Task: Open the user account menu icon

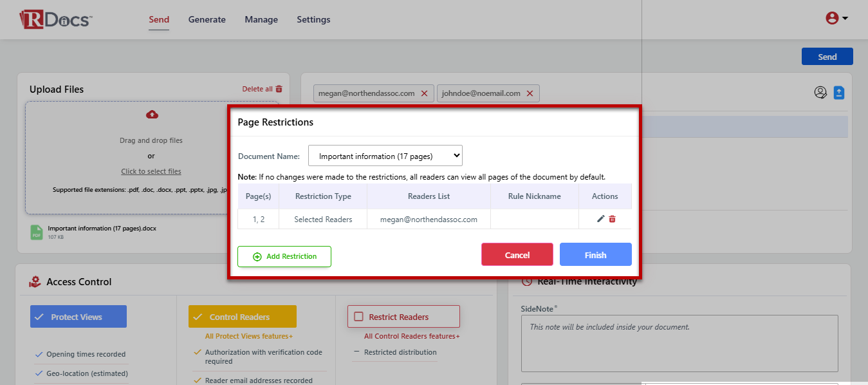Action: [832, 18]
